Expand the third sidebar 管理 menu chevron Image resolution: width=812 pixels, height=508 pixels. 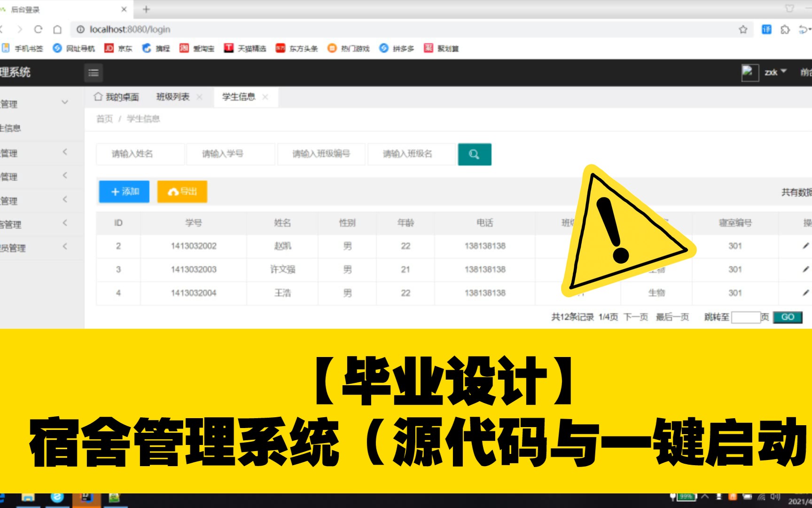(65, 175)
